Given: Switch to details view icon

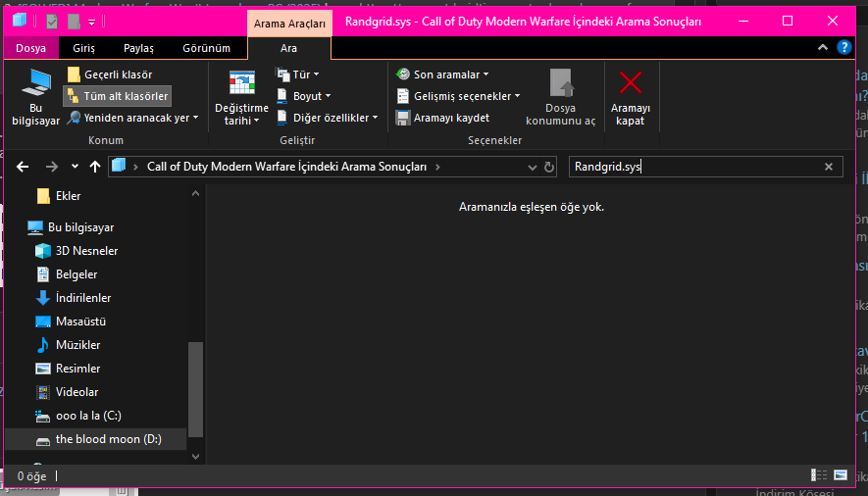Looking at the screenshot, I should pyautogui.click(x=819, y=475).
